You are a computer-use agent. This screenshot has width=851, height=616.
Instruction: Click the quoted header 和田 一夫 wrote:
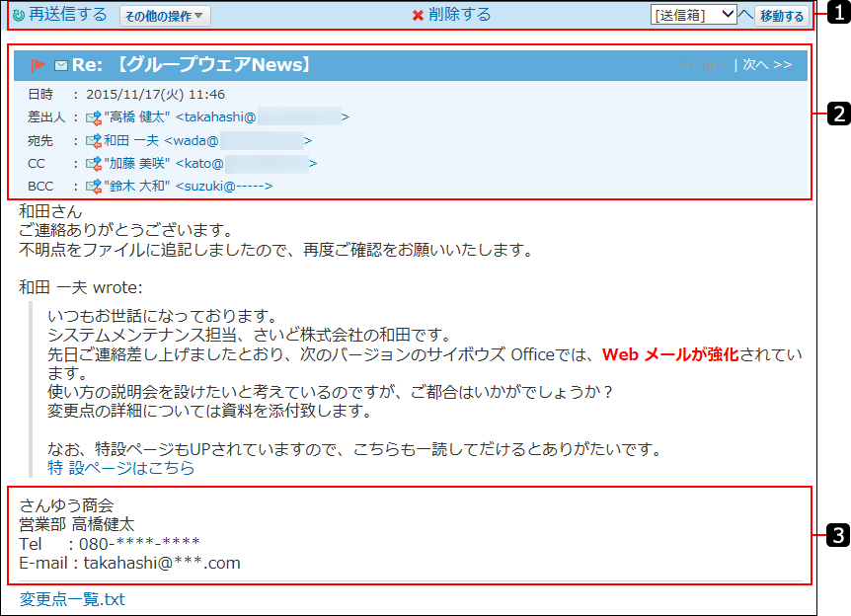coord(80,287)
